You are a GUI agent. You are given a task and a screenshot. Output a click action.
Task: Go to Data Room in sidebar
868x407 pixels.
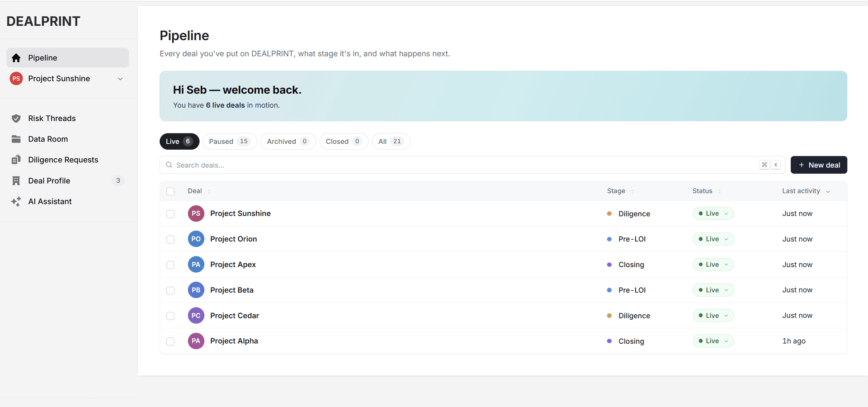(67, 139)
